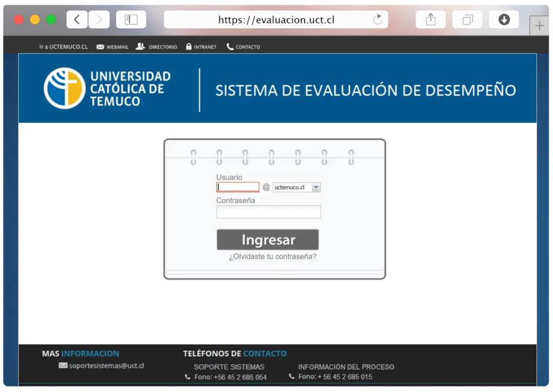Open the 'Ir a UCTEMUCO.CL' link

point(64,46)
